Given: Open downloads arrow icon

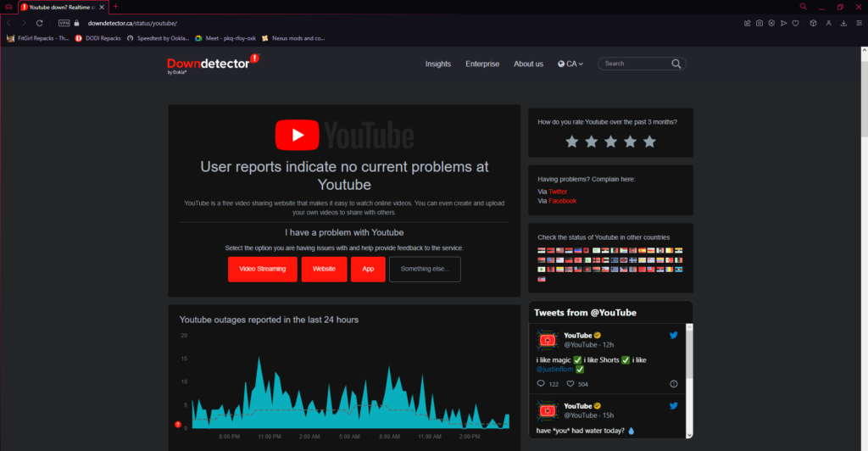Looking at the screenshot, I should click(x=843, y=23).
